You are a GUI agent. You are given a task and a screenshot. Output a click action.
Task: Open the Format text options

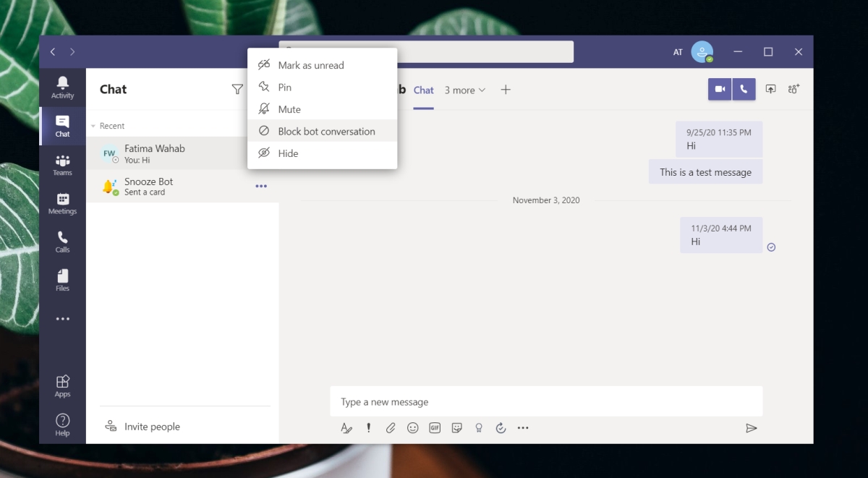[x=346, y=428]
